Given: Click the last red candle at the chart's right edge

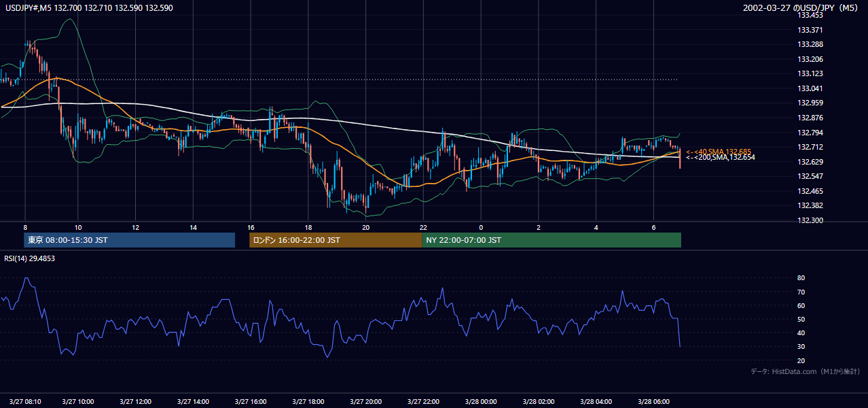Looking at the screenshot, I should 680,158.
